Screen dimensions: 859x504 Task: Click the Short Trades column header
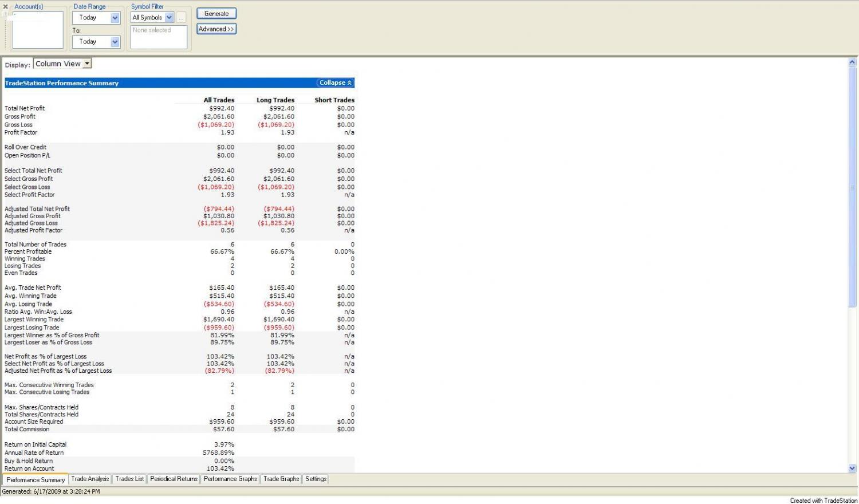coord(334,100)
